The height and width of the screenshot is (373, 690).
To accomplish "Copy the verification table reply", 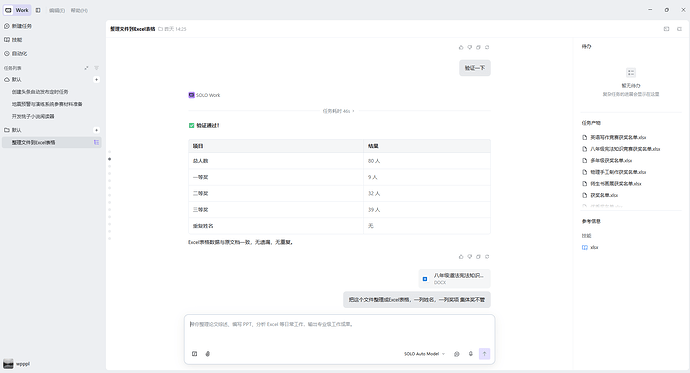I will [478, 256].
